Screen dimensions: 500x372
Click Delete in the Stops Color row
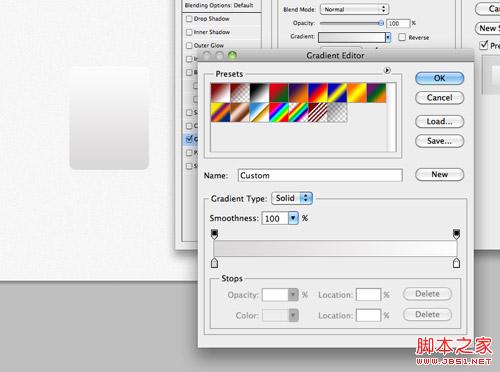coord(427,315)
